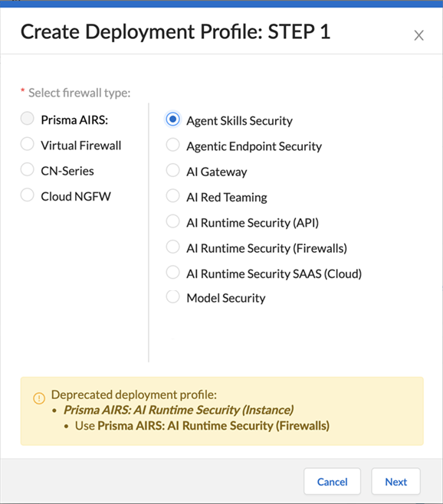Close the dialog with the X icon

tap(419, 35)
